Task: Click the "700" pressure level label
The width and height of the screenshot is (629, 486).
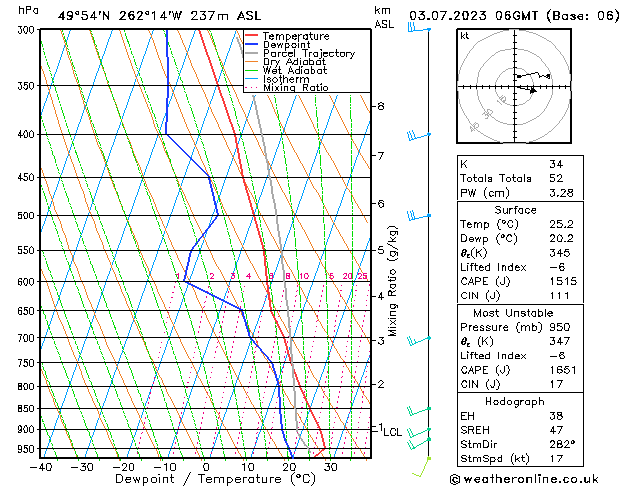Action: pos(28,338)
